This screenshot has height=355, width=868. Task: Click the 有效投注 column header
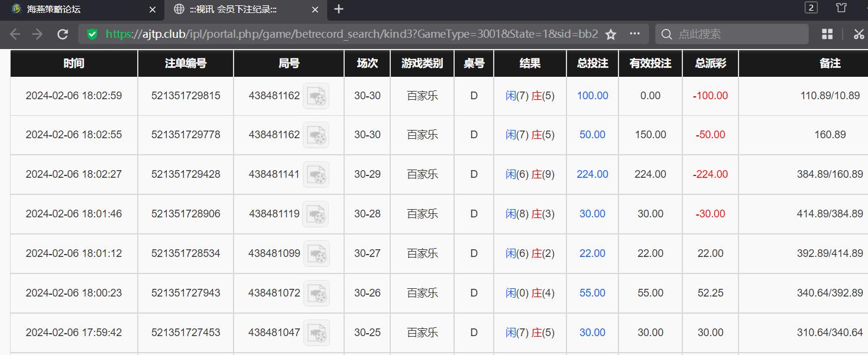[650, 63]
